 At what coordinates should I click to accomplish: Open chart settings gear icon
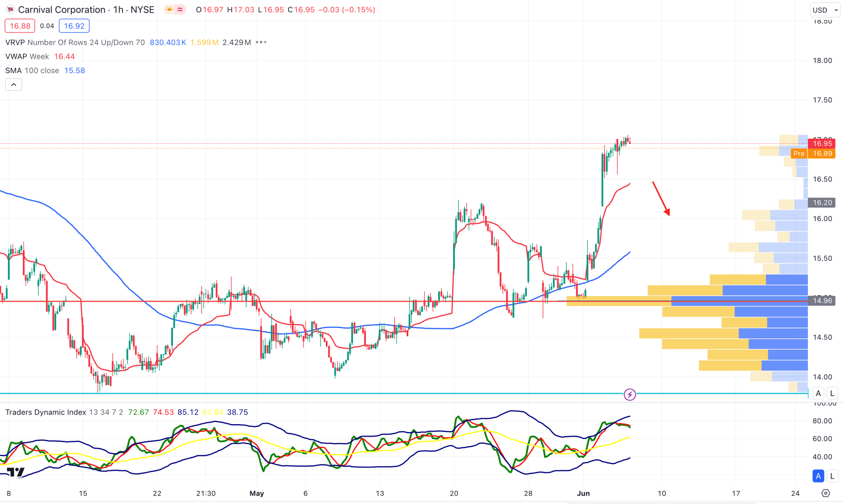(x=825, y=493)
